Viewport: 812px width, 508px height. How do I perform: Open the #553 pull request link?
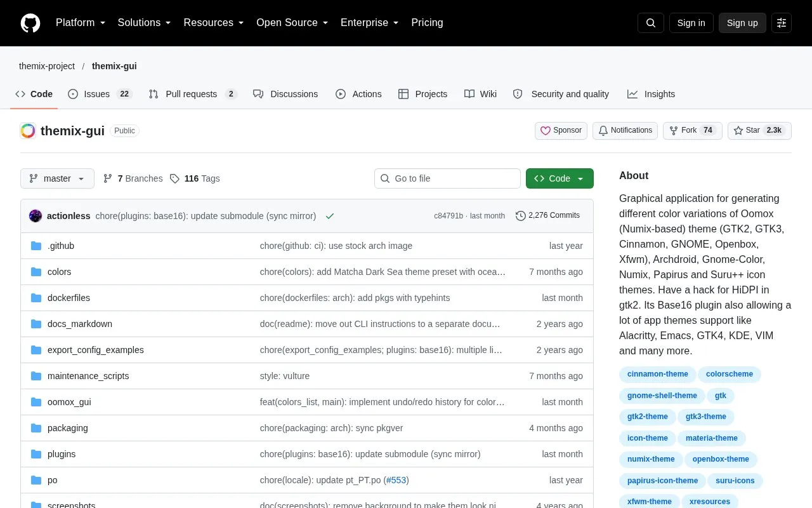coord(396,480)
